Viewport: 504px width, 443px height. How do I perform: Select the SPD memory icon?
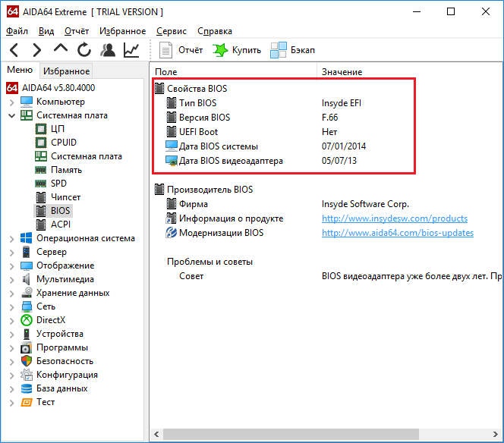pos(41,184)
